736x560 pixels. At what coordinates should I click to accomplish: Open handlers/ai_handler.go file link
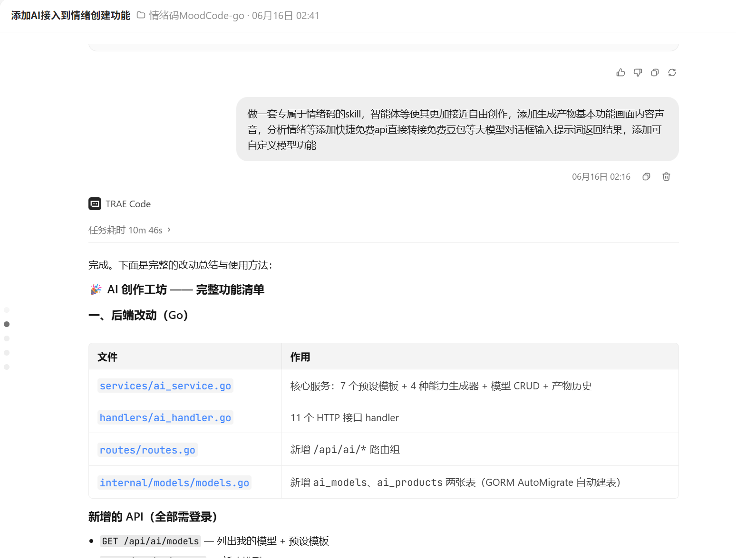pyautogui.click(x=165, y=417)
